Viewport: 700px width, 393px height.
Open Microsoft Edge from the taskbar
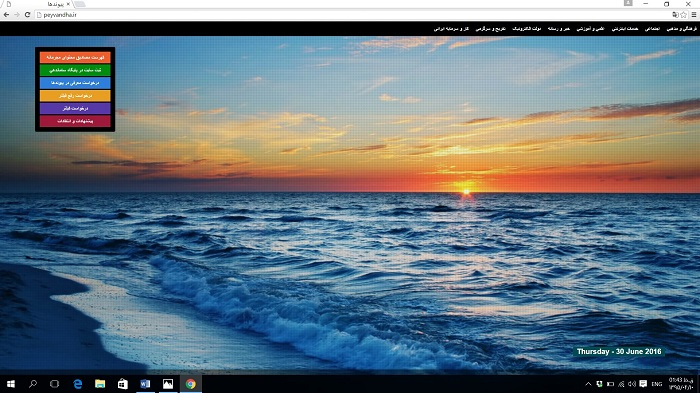pos(78,384)
